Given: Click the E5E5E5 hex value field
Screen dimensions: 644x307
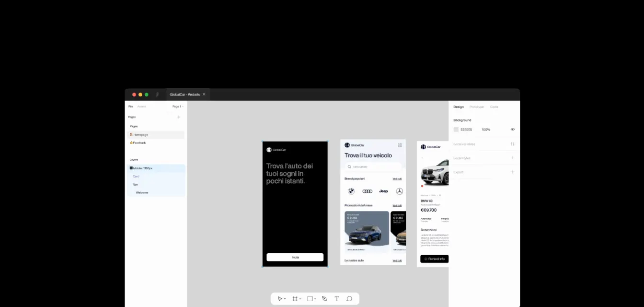Looking at the screenshot, I should 466,130.
